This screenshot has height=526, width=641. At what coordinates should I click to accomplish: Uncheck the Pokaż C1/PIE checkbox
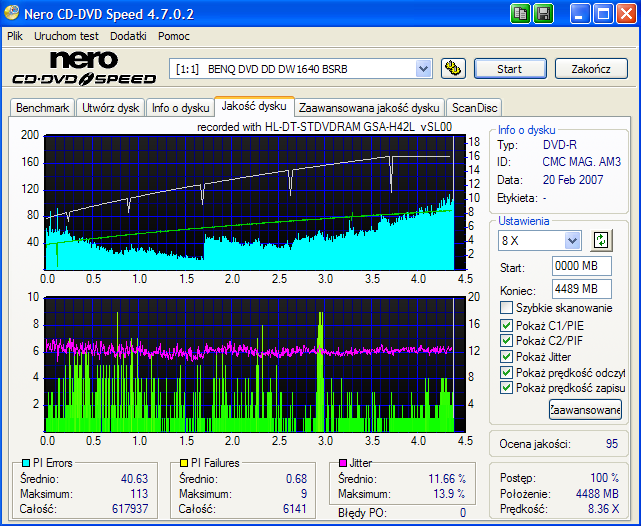coord(506,326)
